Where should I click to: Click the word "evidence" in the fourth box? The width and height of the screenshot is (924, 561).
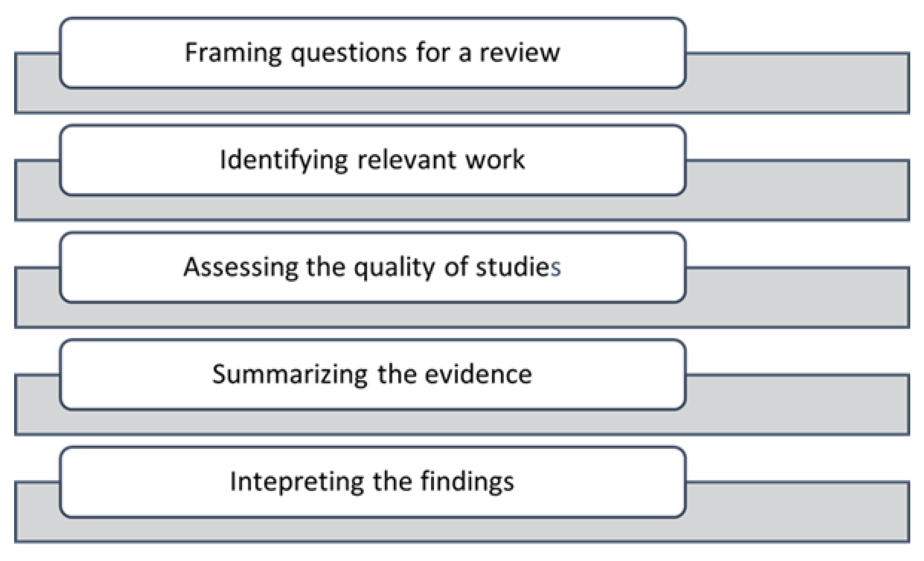(x=478, y=374)
